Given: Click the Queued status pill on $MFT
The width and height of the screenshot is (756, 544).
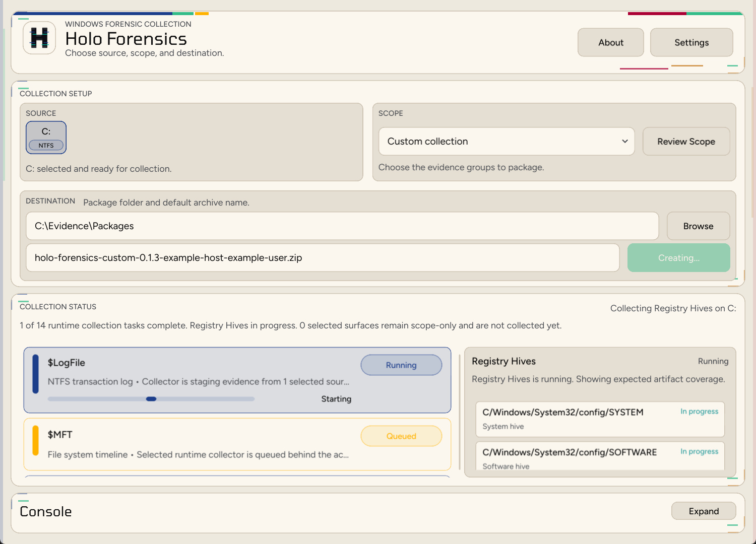Looking at the screenshot, I should tap(401, 436).
